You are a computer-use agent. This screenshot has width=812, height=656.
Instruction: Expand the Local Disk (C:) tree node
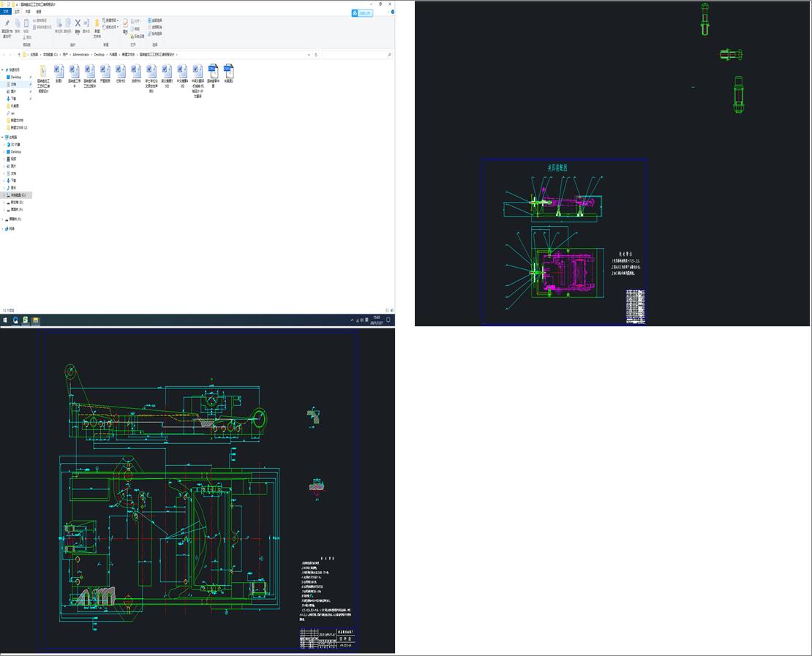(x=4, y=195)
